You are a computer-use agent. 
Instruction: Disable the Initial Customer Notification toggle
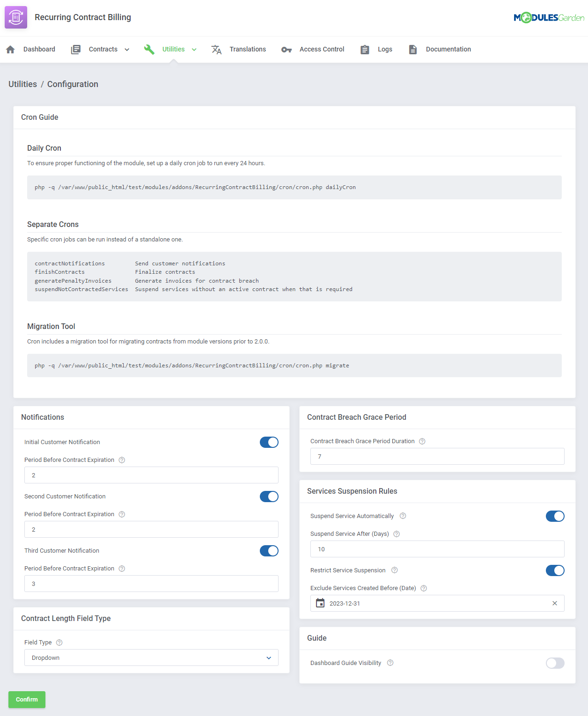[x=269, y=442]
